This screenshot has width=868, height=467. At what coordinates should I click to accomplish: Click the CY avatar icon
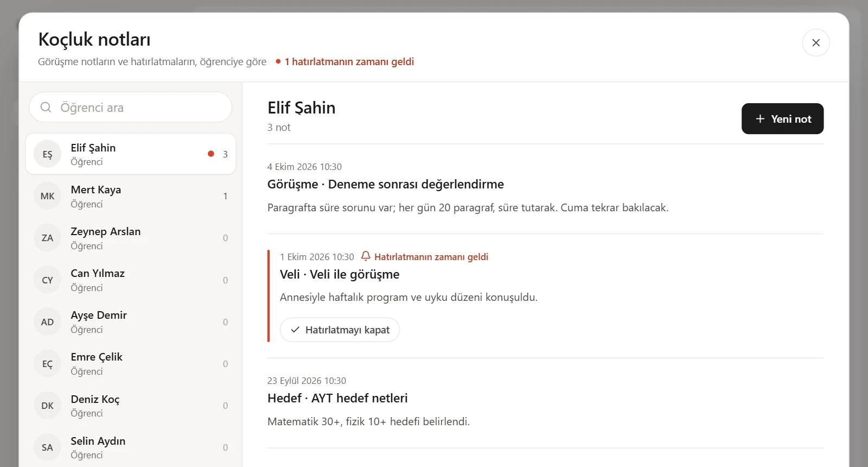tap(48, 280)
